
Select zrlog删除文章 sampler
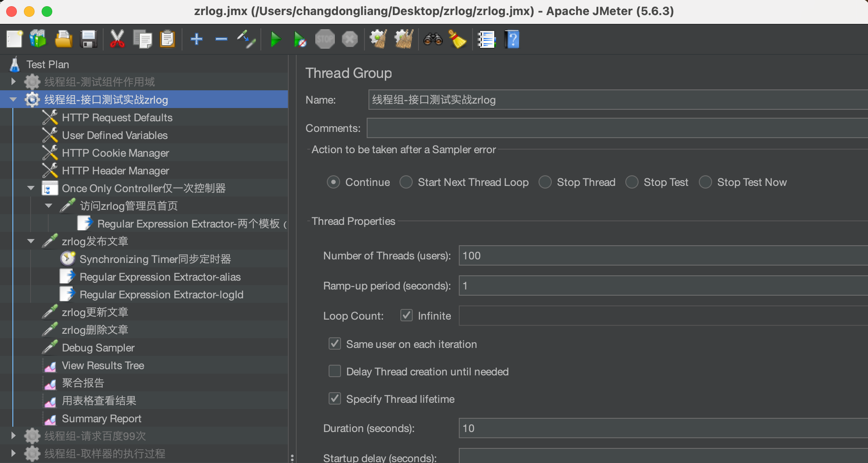95,330
